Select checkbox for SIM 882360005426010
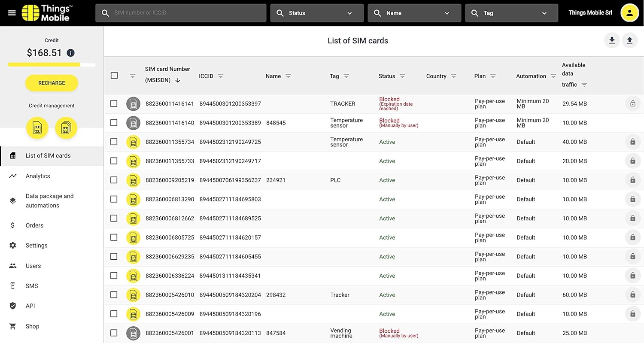 tap(114, 294)
